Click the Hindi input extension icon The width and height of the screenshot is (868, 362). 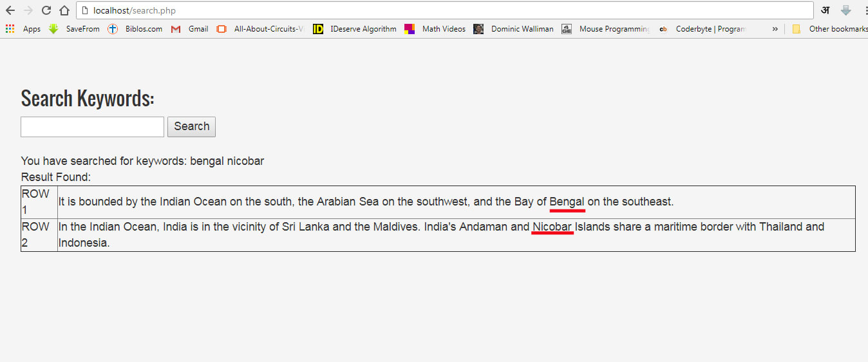coord(825,10)
